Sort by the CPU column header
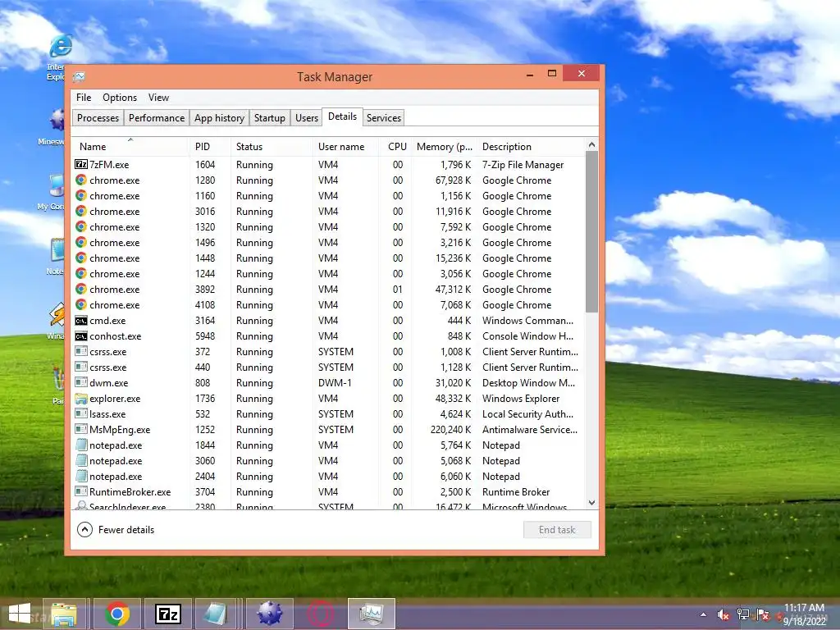The image size is (840, 630). click(395, 146)
